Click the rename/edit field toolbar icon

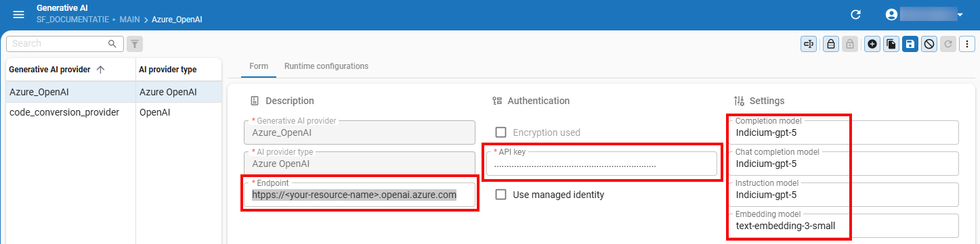click(x=808, y=44)
